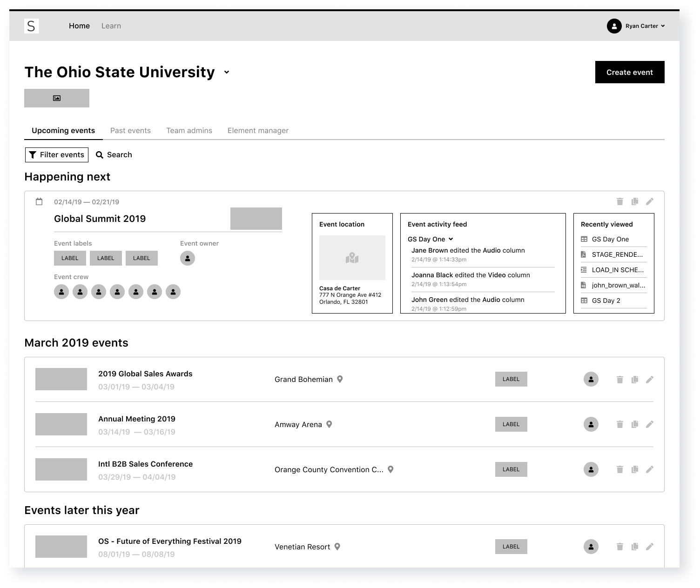Click the first Event crew avatar
Screen dimensions: 700x588
point(61,292)
